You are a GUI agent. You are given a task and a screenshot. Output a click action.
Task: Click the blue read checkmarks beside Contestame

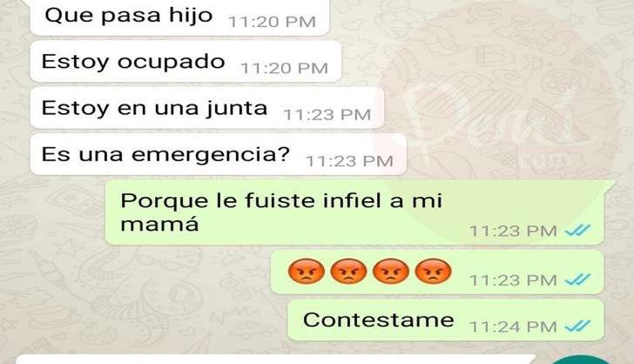tap(577, 326)
